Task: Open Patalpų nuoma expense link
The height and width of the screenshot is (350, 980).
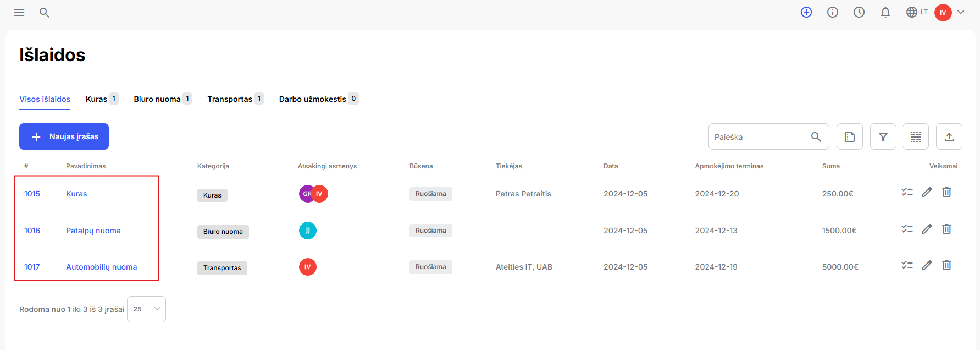Action: click(x=93, y=231)
